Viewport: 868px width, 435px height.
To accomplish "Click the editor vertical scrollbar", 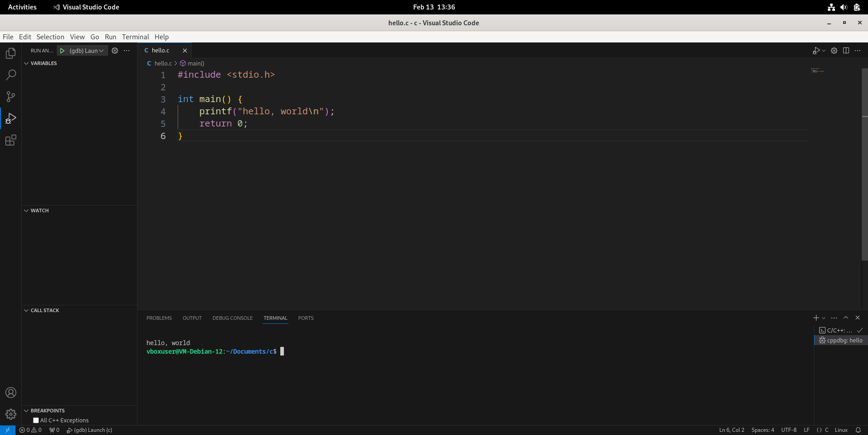I will (864, 164).
